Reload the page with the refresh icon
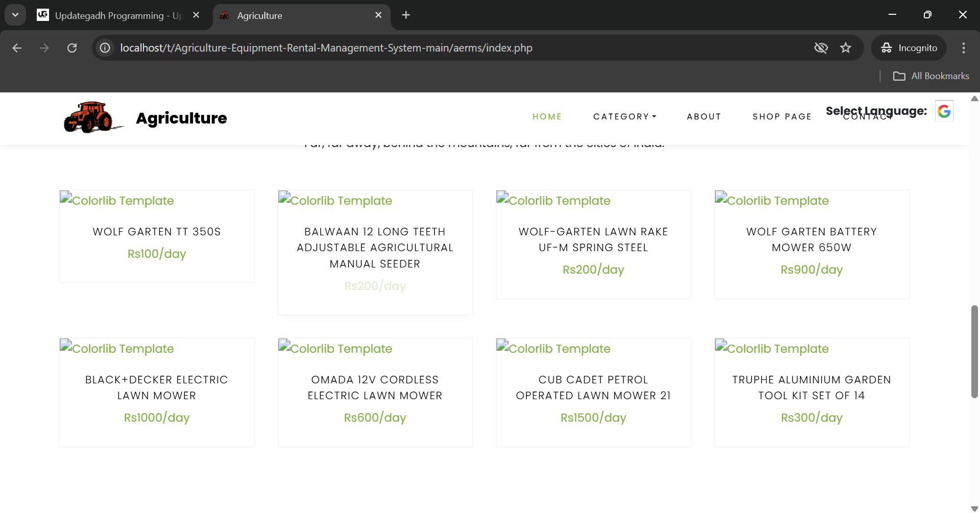Screen dimensions: 980x513 [x=72, y=48]
